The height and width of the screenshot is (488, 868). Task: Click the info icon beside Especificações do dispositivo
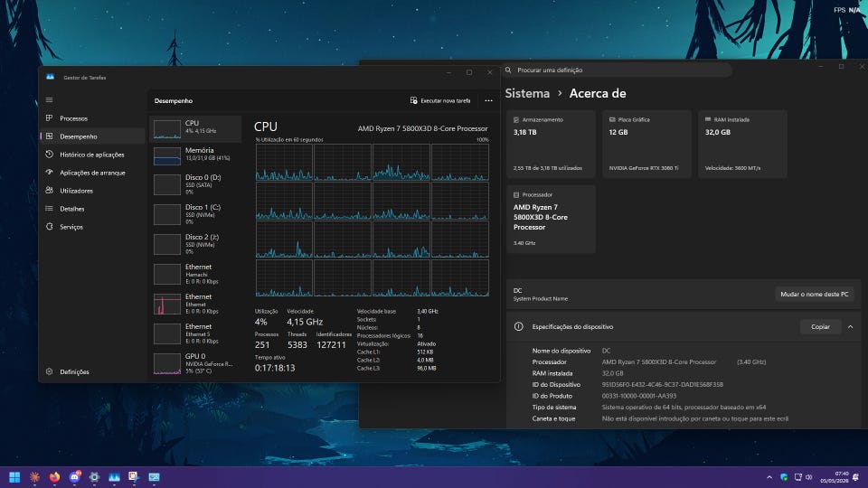pos(519,326)
